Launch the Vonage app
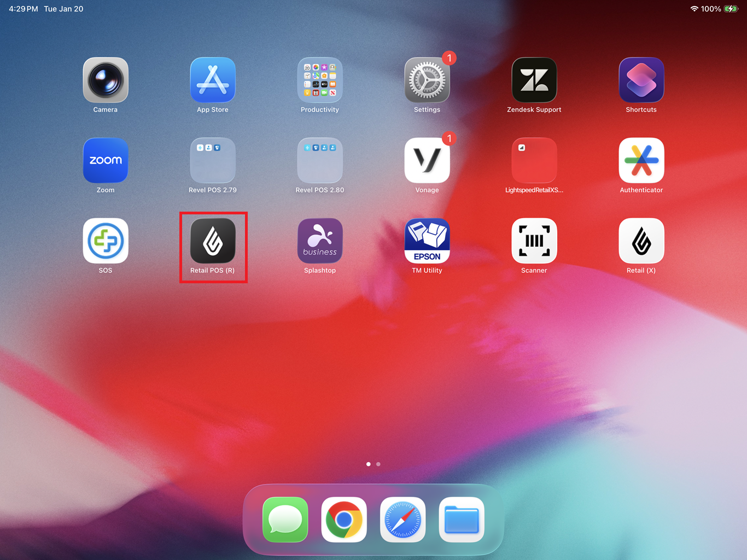The height and width of the screenshot is (560, 747). [427, 160]
